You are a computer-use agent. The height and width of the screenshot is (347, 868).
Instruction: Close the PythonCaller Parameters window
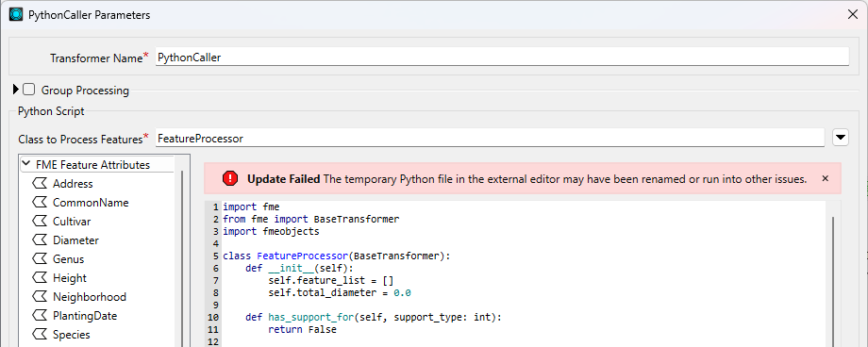pos(853,15)
